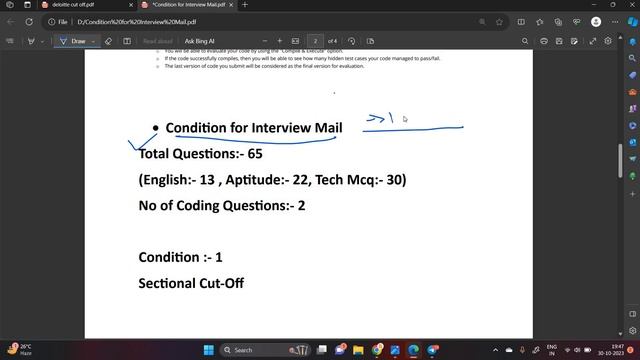Go back to the previous page
640x360 pixels.
(11, 22)
